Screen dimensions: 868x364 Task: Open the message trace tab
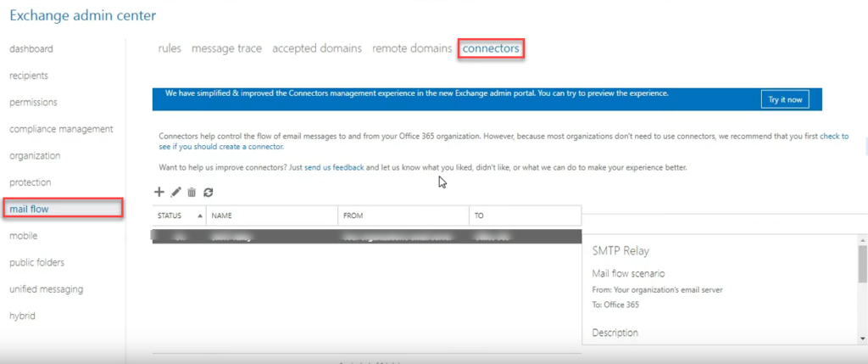[x=226, y=48]
